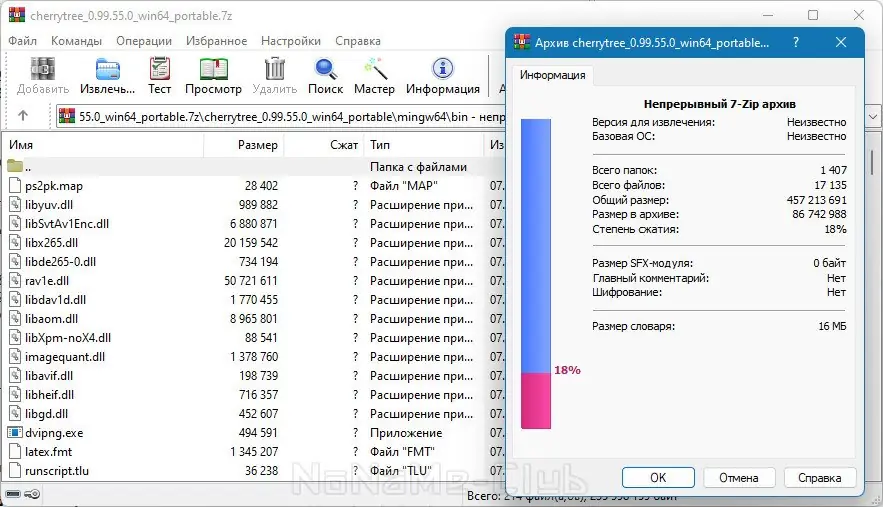
Task: Launch the Мастер wizard icon
Action: (374, 69)
